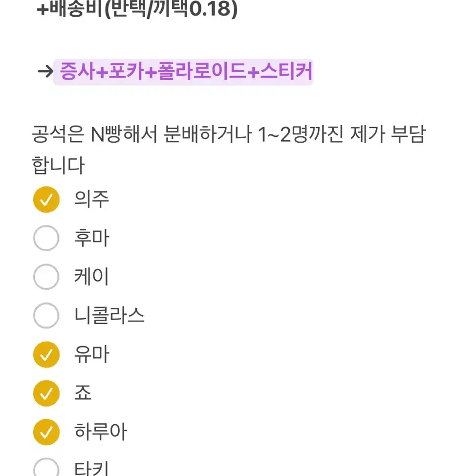The image size is (476, 476).
Task: Tap the 후마 label text
Action: pos(91,238)
